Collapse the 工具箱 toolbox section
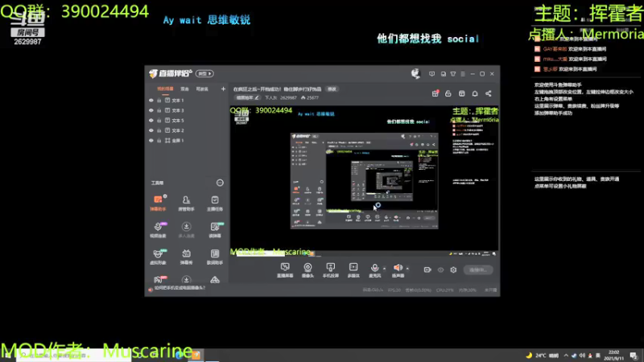Viewport: 644px width, 362px height. coord(220,183)
